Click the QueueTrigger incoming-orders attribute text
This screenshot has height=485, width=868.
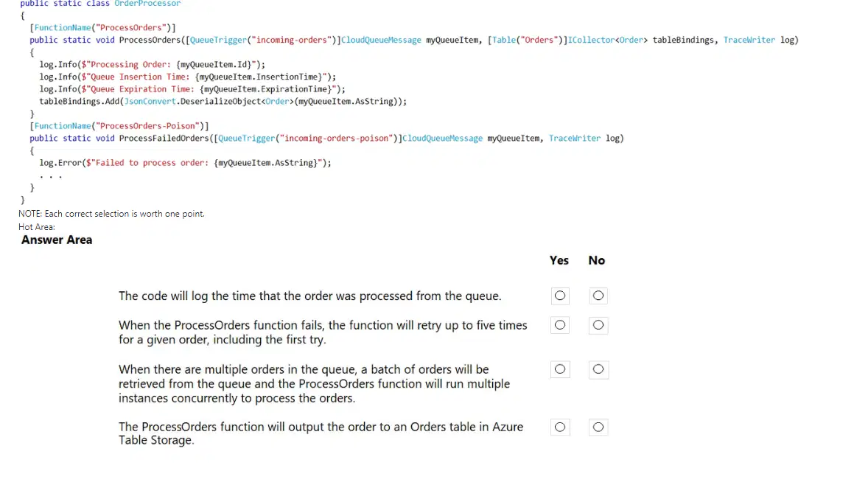(263, 40)
